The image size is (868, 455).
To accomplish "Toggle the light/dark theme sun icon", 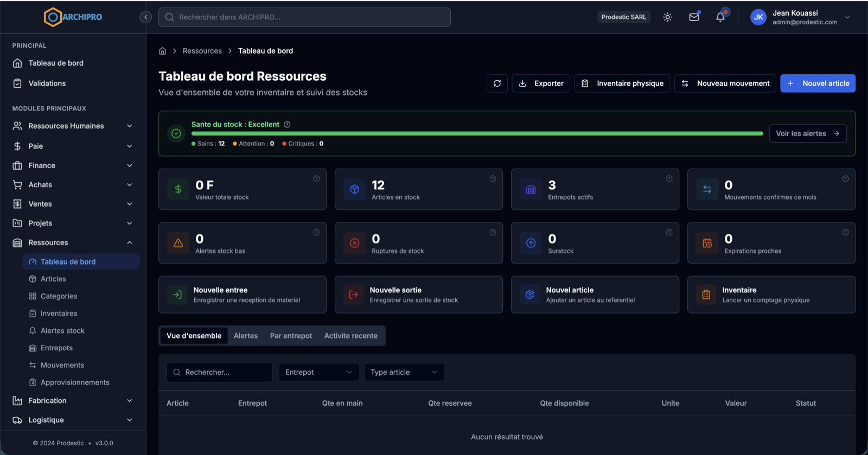I will coord(668,17).
